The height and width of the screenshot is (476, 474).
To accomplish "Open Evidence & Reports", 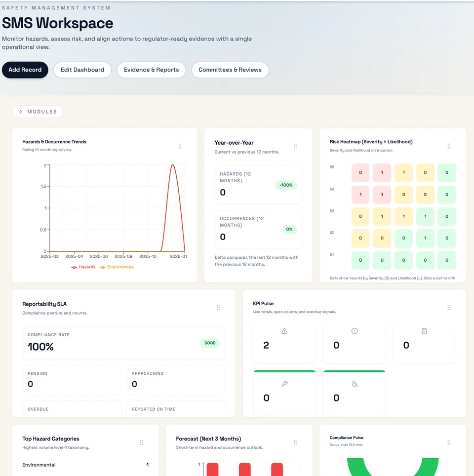I will click(x=151, y=70).
